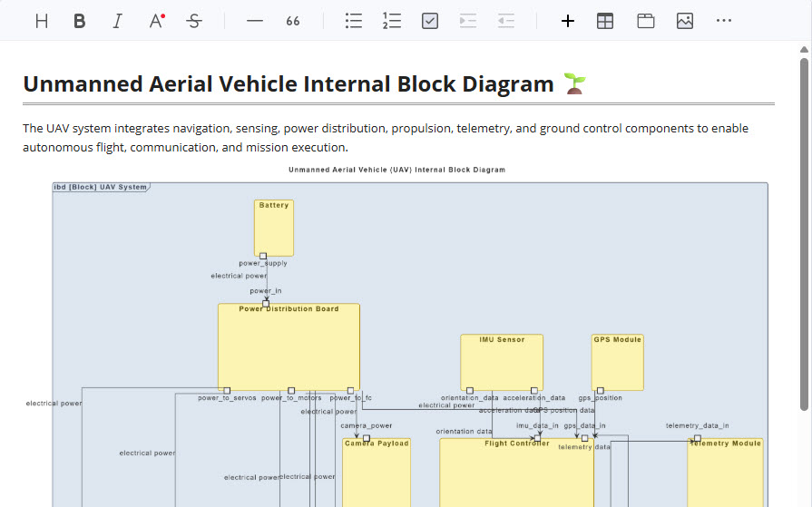Toggle italic formatting

click(118, 21)
